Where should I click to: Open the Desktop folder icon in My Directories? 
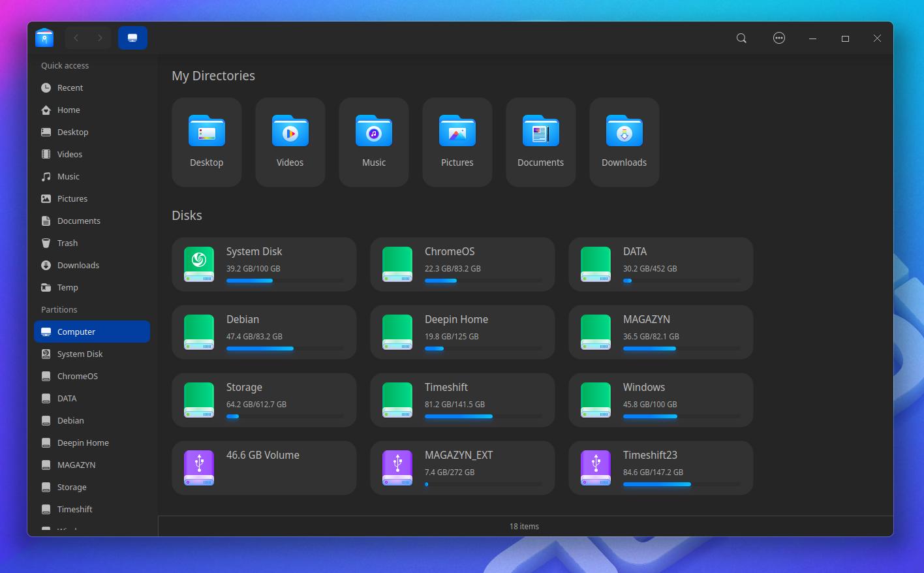click(x=207, y=131)
